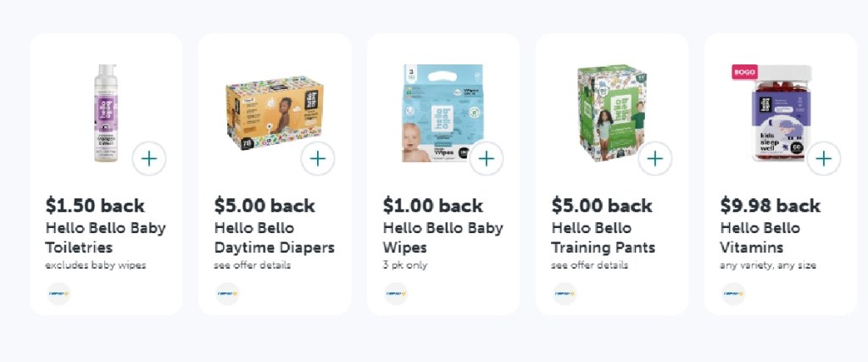Add Hello Bello Training Pants offer
The image size is (868, 362).
655,159
